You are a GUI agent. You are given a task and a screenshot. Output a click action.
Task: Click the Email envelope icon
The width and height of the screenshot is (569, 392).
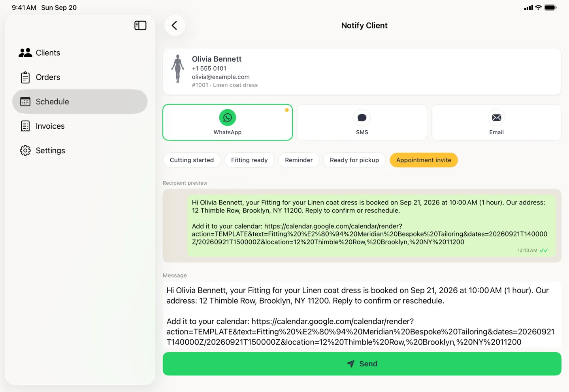[x=497, y=118]
